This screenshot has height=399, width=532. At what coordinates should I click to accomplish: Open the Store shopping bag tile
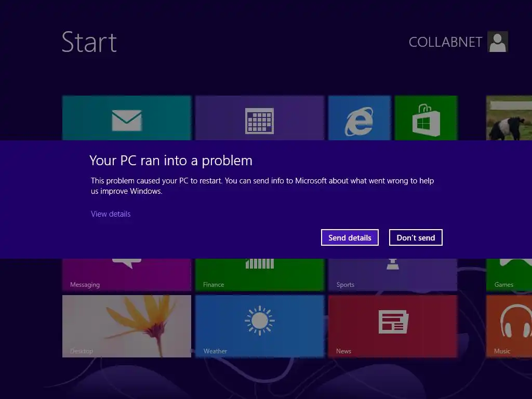(426, 118)
